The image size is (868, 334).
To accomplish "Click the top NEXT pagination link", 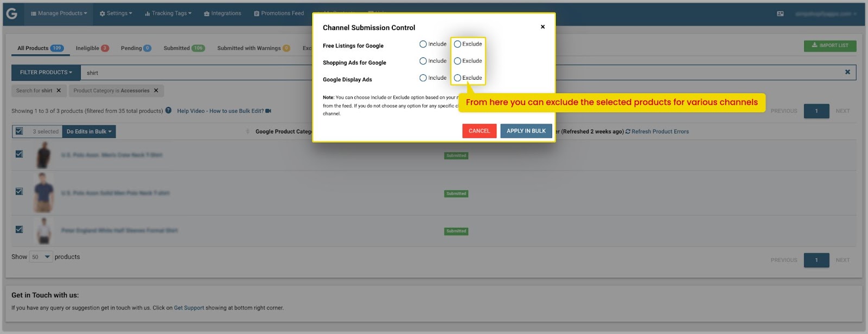I will point(843,111).
